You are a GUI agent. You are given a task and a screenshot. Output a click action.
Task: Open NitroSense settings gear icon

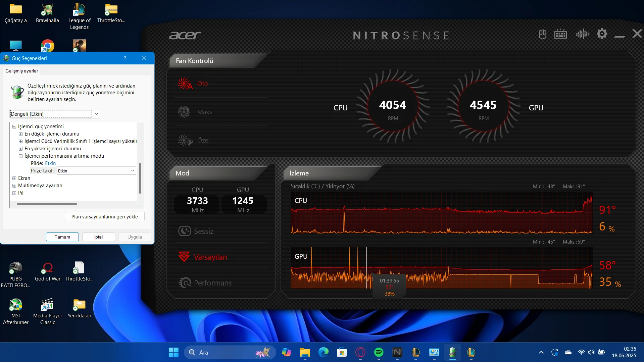[602, 34]
